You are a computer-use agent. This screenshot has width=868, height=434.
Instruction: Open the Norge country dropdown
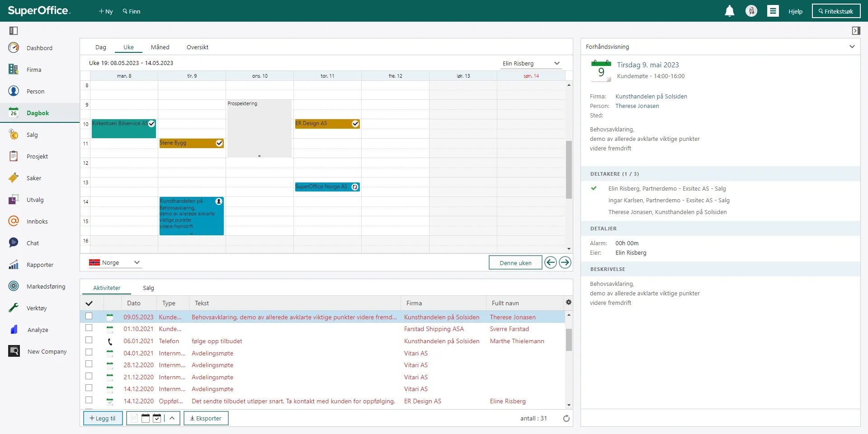pos(115,262)
